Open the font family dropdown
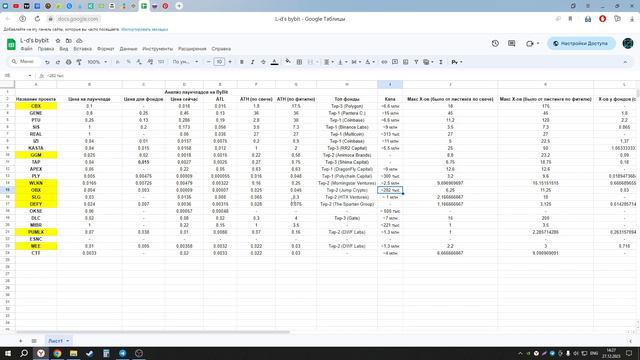Image resolution: width=640 pixels, height=360 pixels. coord(185,62)
